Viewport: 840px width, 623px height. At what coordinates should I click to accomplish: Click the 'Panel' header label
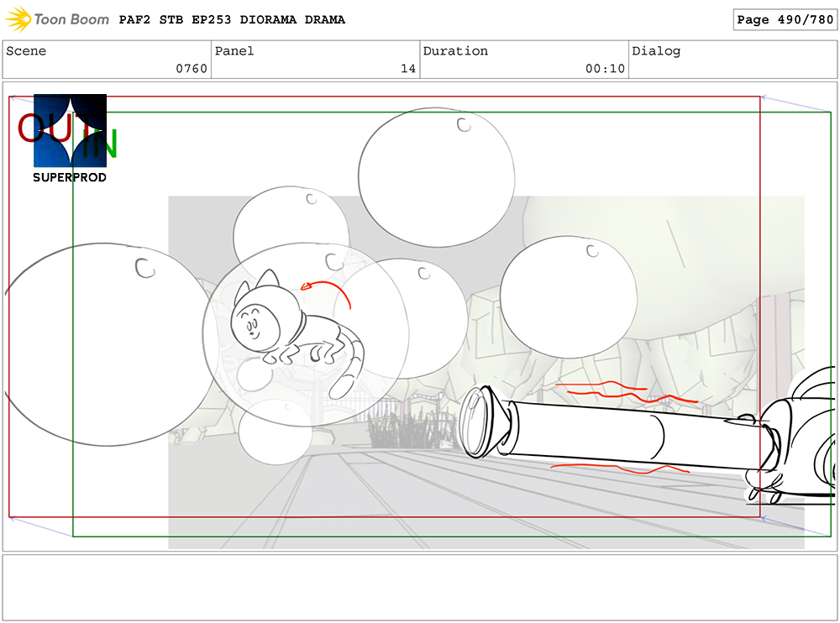tap(234, 51)
